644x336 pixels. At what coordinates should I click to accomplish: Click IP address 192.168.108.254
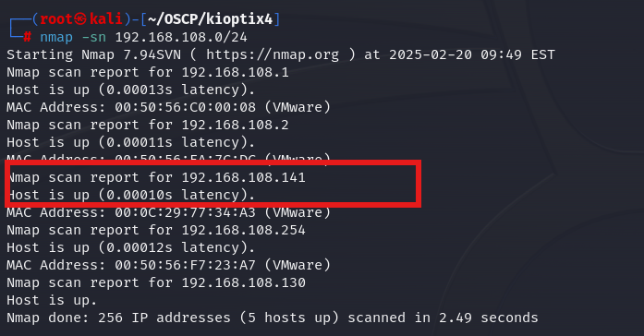point(244,230)
